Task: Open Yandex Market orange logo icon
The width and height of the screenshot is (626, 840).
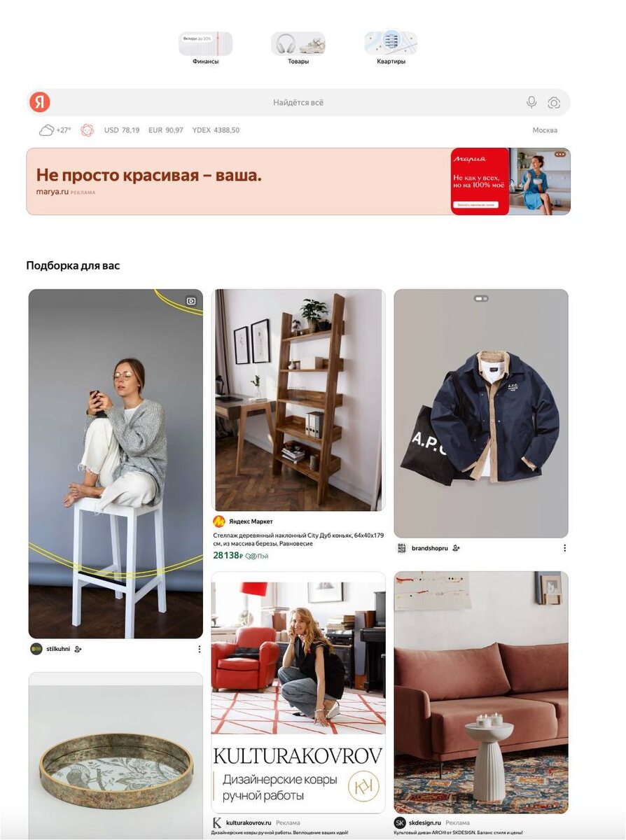Action: [219, 521]
